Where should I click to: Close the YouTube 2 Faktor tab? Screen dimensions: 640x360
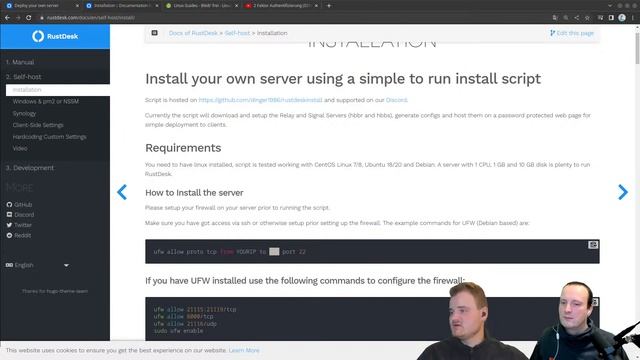(316, 6)
